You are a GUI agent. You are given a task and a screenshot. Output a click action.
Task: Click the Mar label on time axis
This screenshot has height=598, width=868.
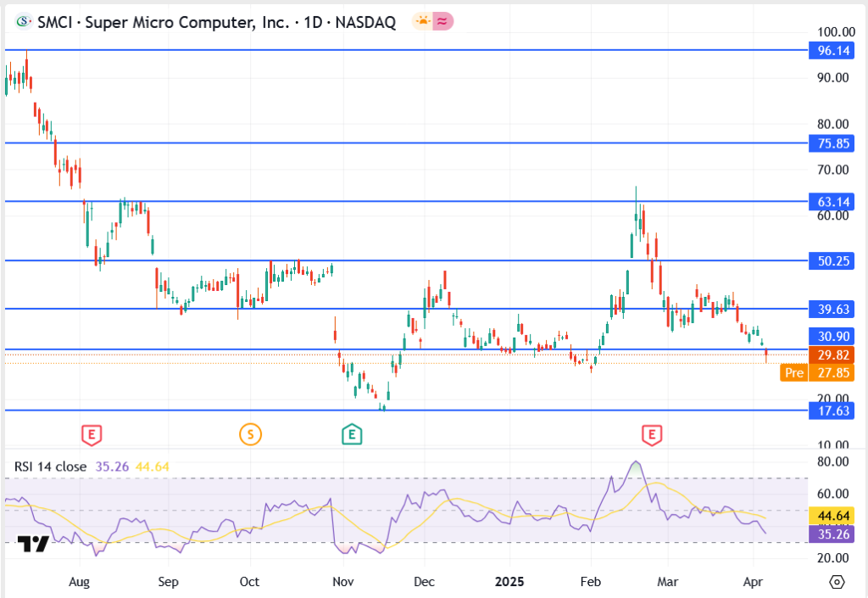[x=668, y=582]
